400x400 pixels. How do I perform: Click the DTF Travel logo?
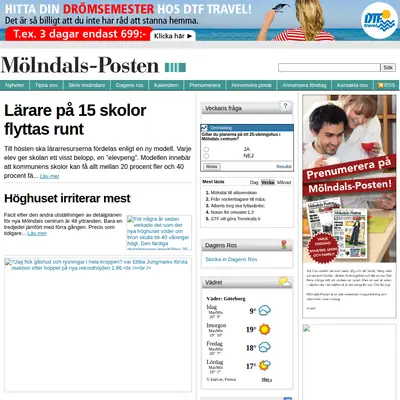click(x=379, y=20)
